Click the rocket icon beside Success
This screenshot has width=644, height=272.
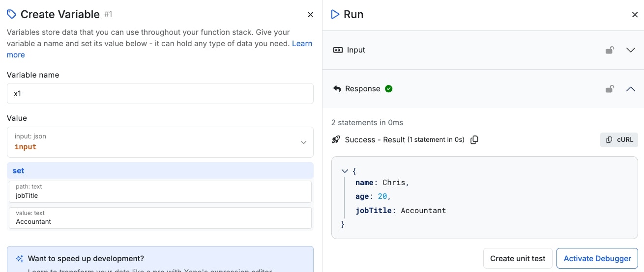336,140
